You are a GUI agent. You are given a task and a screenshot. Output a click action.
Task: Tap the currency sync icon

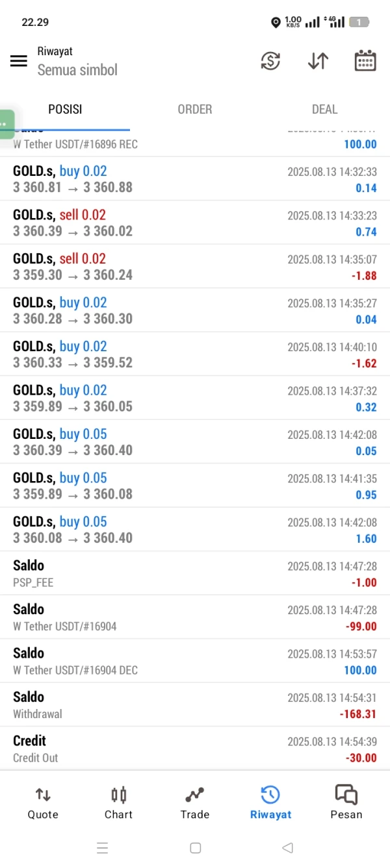[x=270, y=61]
